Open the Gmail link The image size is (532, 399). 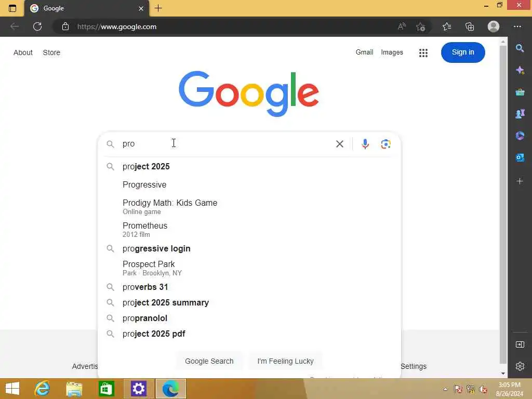click(364, 52)
